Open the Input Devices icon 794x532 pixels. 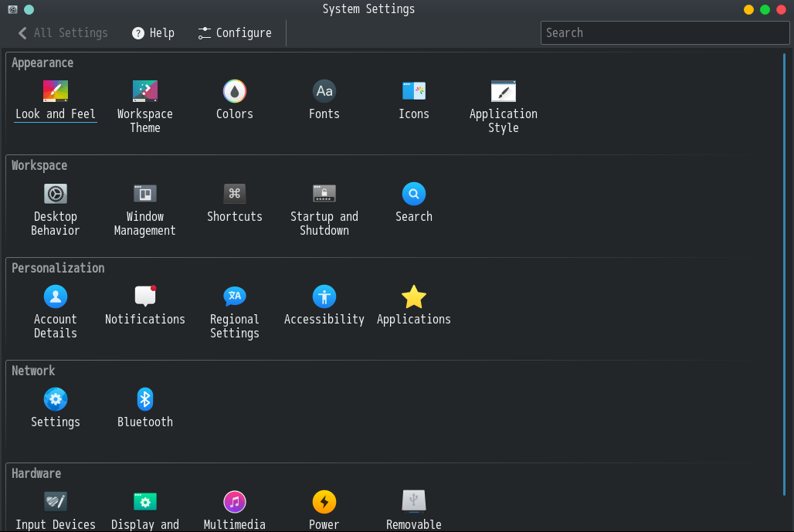pyautogui.click(x=55, y=502)
